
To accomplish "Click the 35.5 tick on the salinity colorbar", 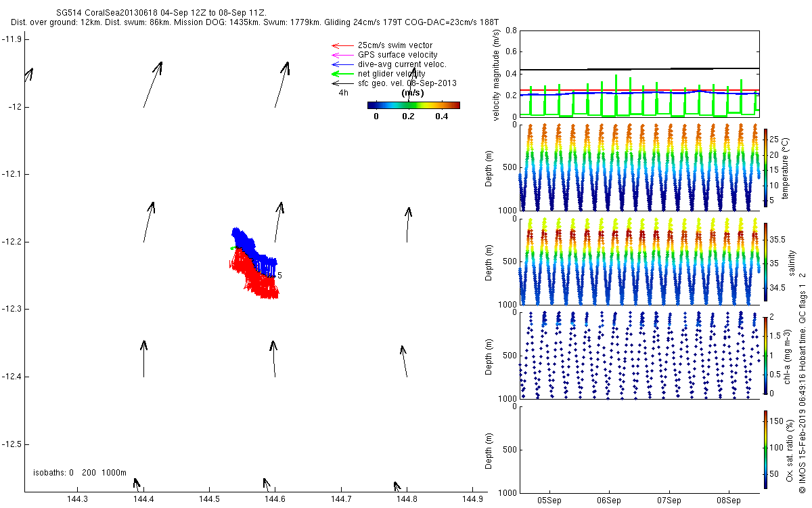I will pyautogui.click(x=778, y=240).
